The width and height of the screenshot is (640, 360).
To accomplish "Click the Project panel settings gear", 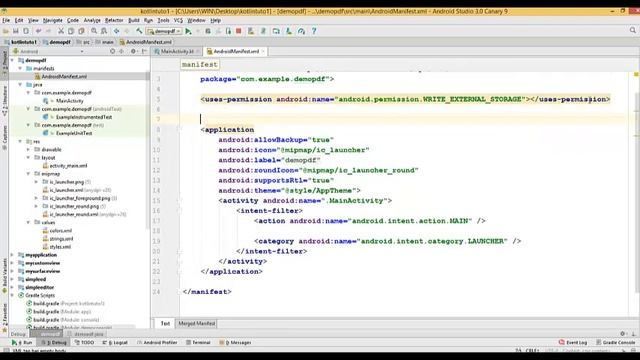I will tap(133, 51).
